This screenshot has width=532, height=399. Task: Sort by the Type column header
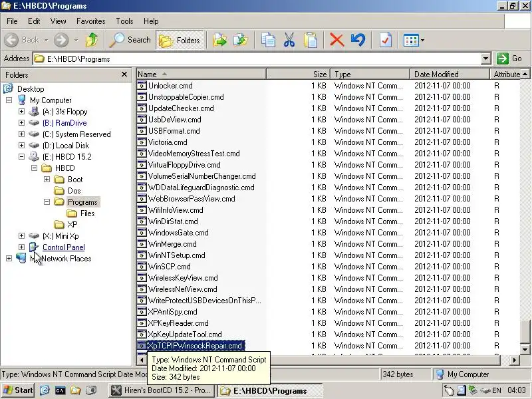pos(370,74)
